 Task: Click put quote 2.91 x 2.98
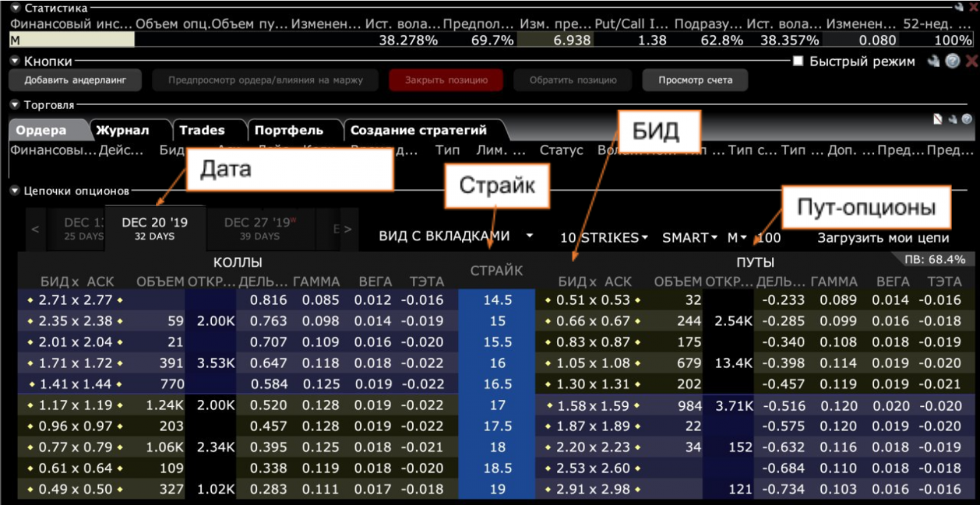(x=593, y=489)
